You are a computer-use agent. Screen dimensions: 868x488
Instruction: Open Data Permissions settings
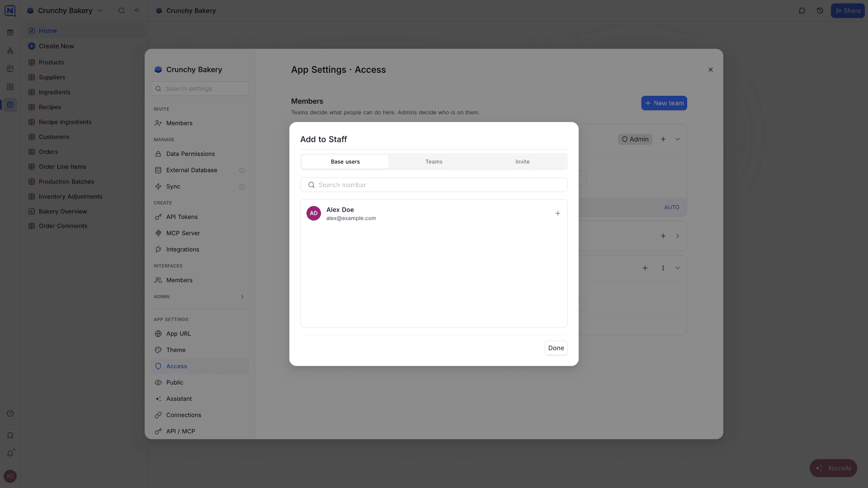pyautogui.click(x=199, y=154)
